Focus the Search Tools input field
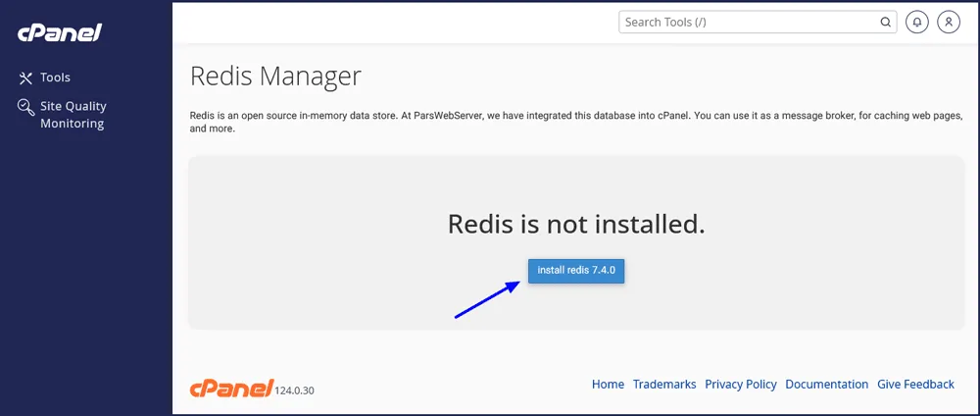 (x=750, y=22)
